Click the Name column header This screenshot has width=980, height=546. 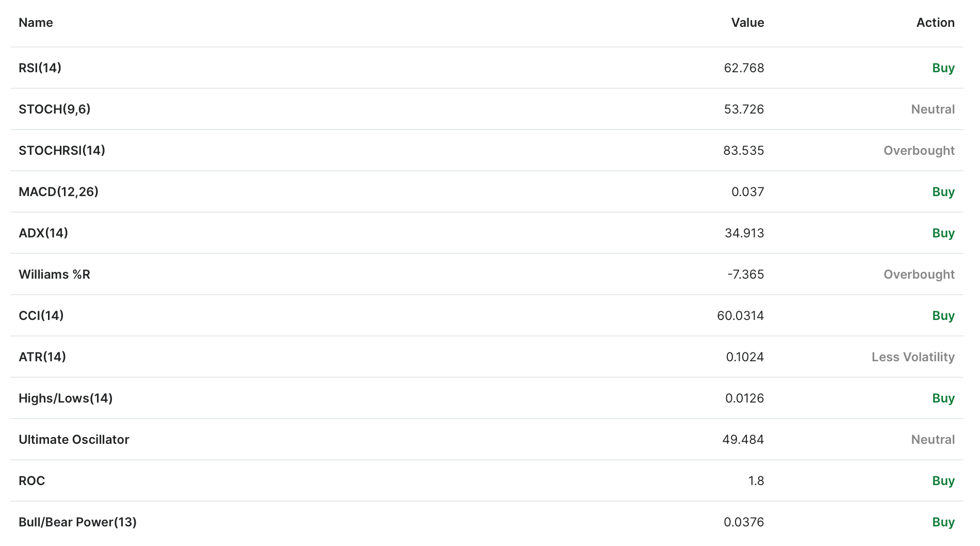click(x=36, y=23)
